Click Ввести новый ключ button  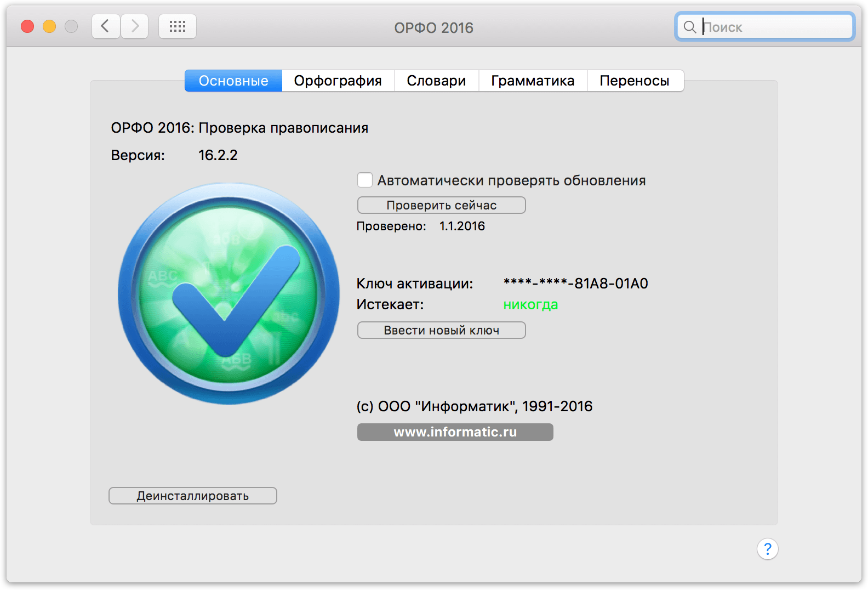[x=441, y=330]
